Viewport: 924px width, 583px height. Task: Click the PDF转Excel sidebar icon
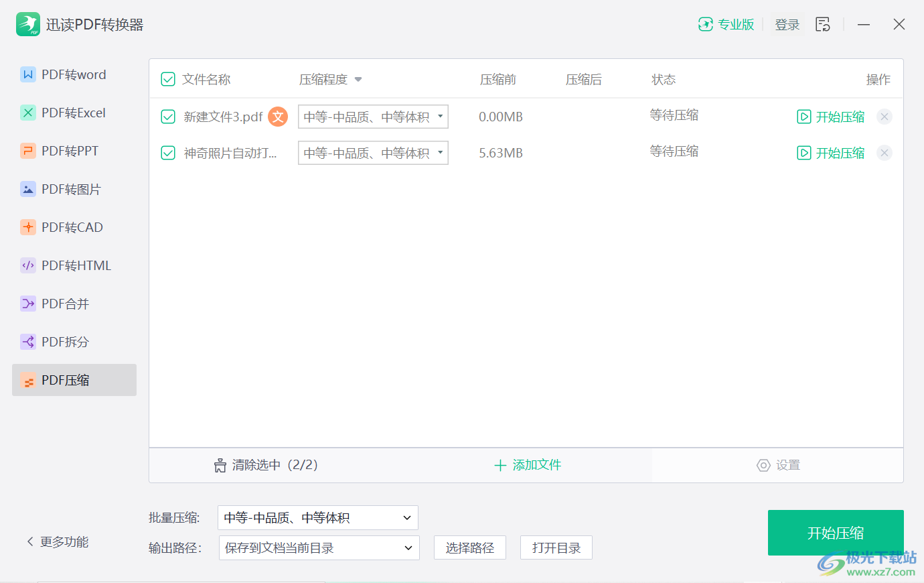point(28,113)
